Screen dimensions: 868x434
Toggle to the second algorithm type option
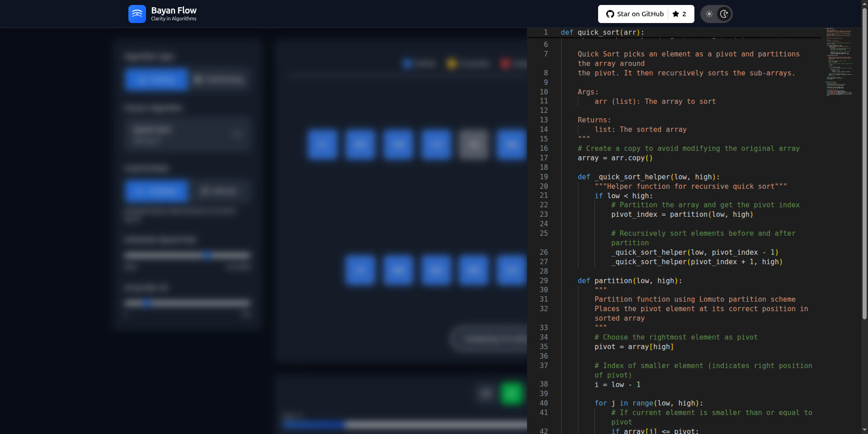[220, 79]
